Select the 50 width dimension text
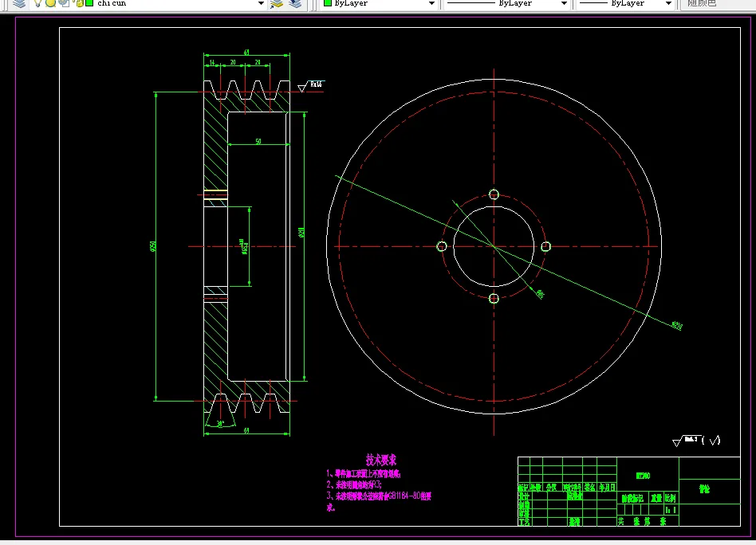 coord(258,141)
